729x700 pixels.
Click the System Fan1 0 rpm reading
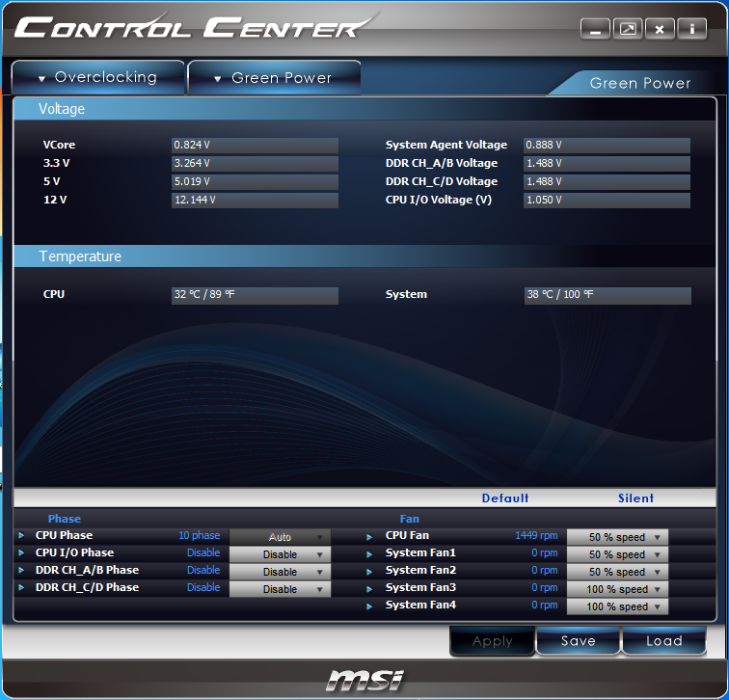click(545, 553)
